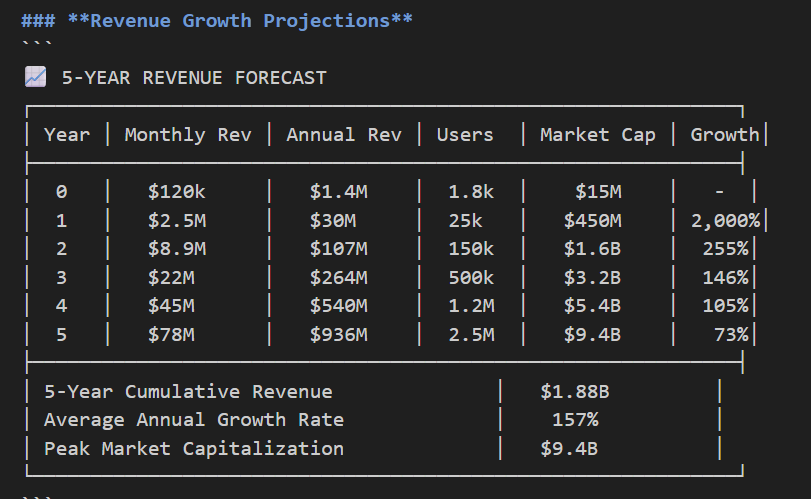The image size is (811, 499).
Task: Click the 'Average Annual Growth Rate' label
Action: 194,419
